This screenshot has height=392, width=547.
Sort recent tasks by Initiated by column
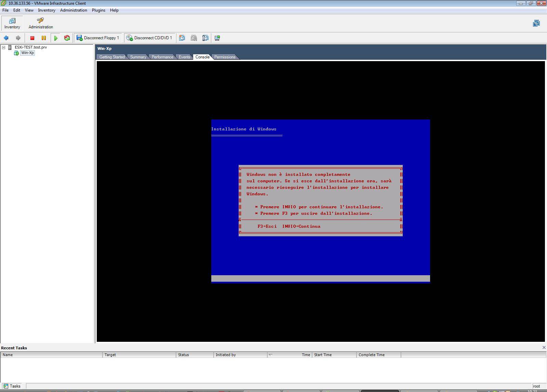[240, 355]
